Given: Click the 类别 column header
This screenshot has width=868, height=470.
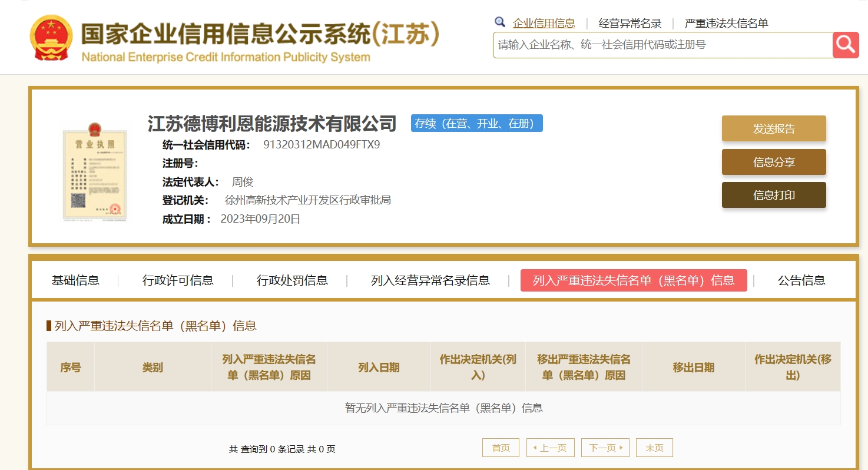Looking at the screenshot, I should (153, 368).
